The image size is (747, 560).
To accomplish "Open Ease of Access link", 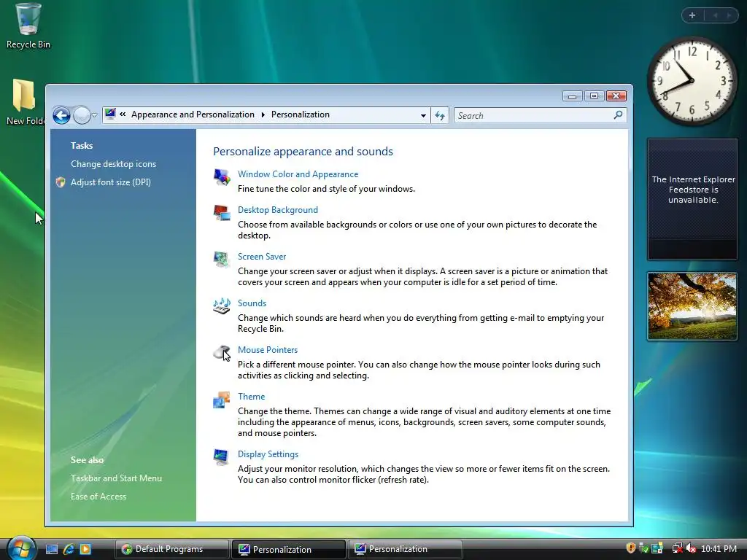I will pos(98,496).
